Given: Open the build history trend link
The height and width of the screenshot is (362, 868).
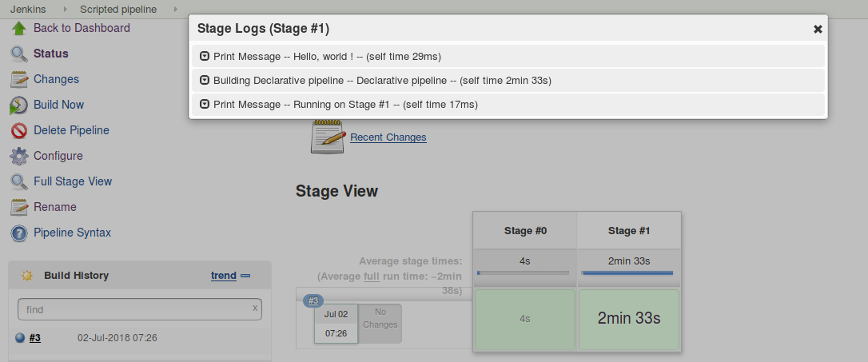Looking at the screenshot, I should pyautogui.click(x=224, y=276).
